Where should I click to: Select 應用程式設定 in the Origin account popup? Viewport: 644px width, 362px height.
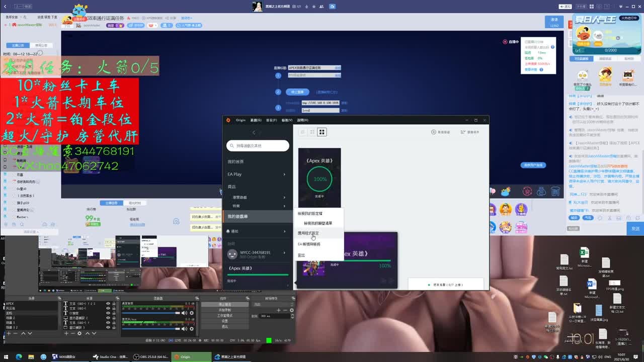tap(308, 233)
